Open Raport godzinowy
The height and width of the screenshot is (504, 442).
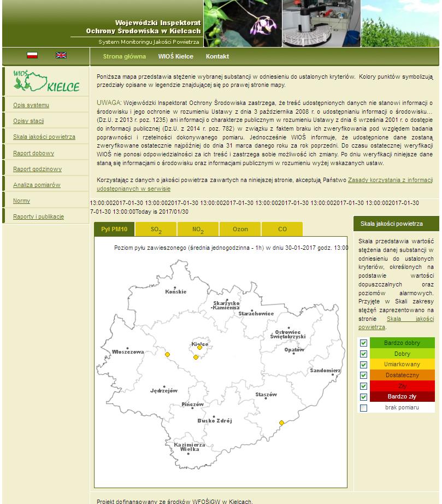38,169
